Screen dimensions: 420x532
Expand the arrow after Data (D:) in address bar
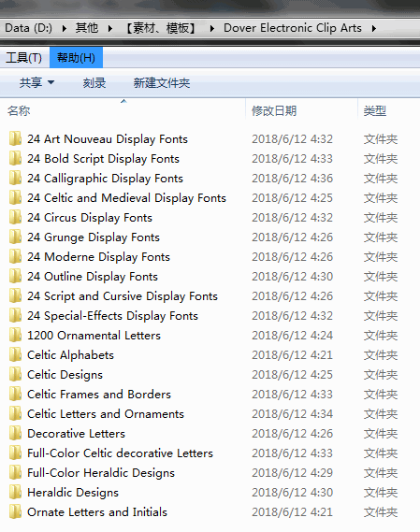pyautogui.click(x=65, y=28)
